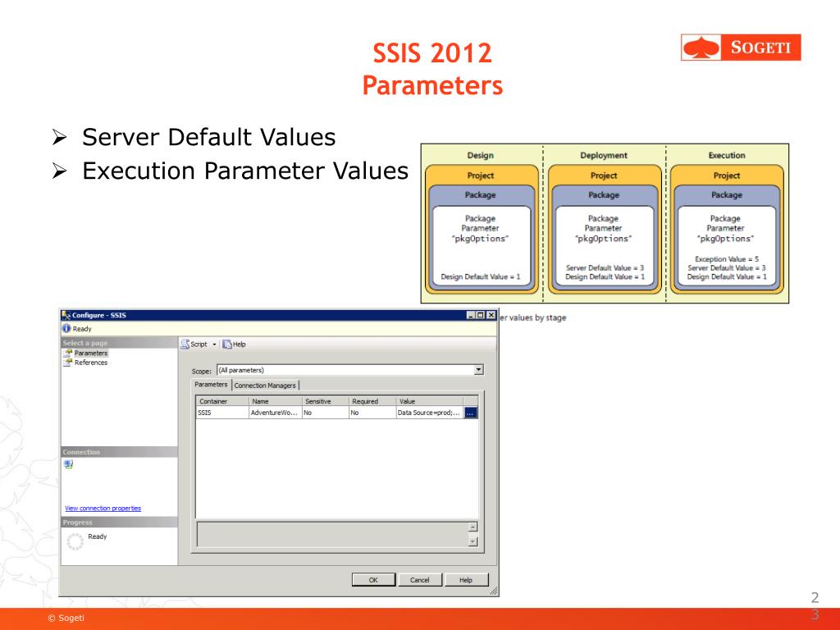
Task: Click the Container column header
Action: (x=222, y=401)
